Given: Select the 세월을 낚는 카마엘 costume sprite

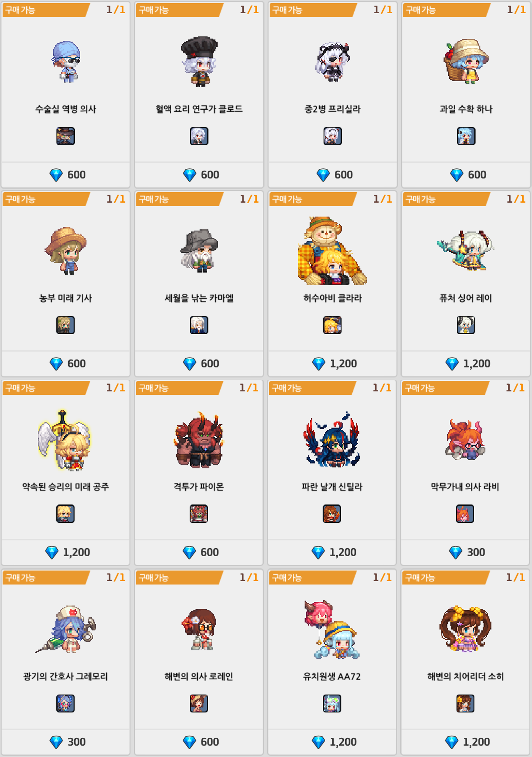Looking at the screenshot, I should (x=199, y=251).
